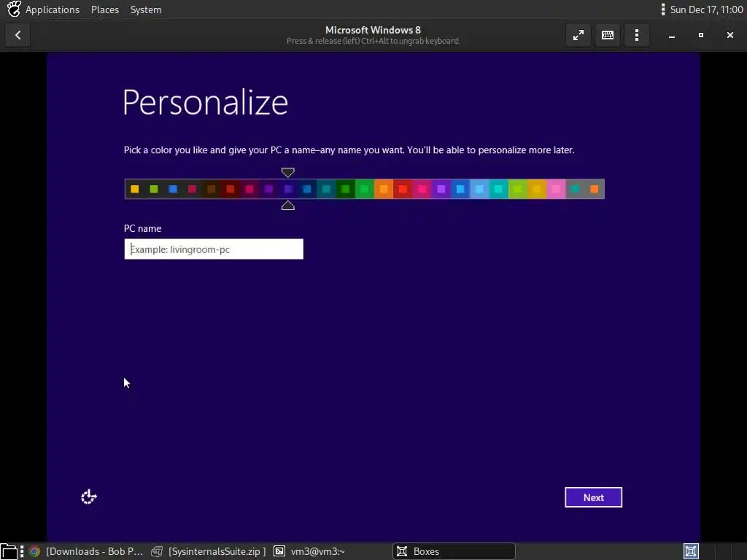Open the Applications menu
747x560 pixels.
tap(53, 9)
